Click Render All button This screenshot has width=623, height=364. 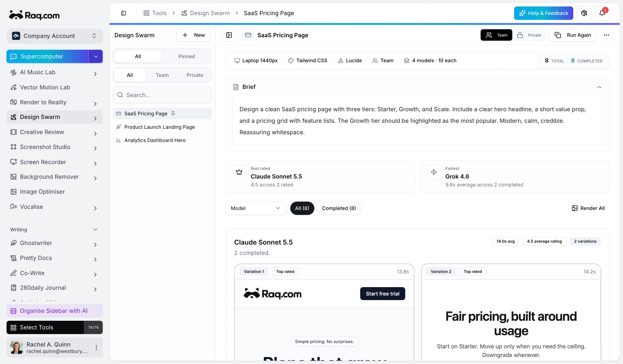click(x=588, y=208)
